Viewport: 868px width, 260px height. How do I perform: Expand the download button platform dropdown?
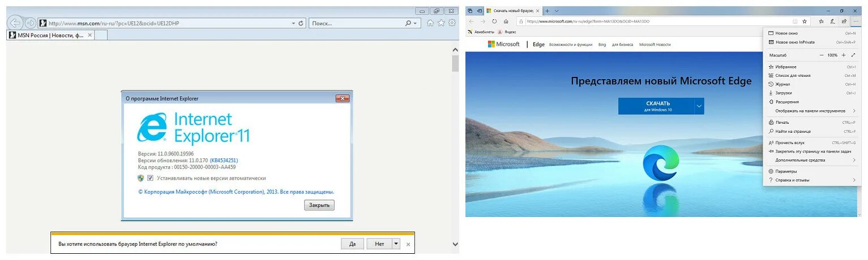click(699, 106)
